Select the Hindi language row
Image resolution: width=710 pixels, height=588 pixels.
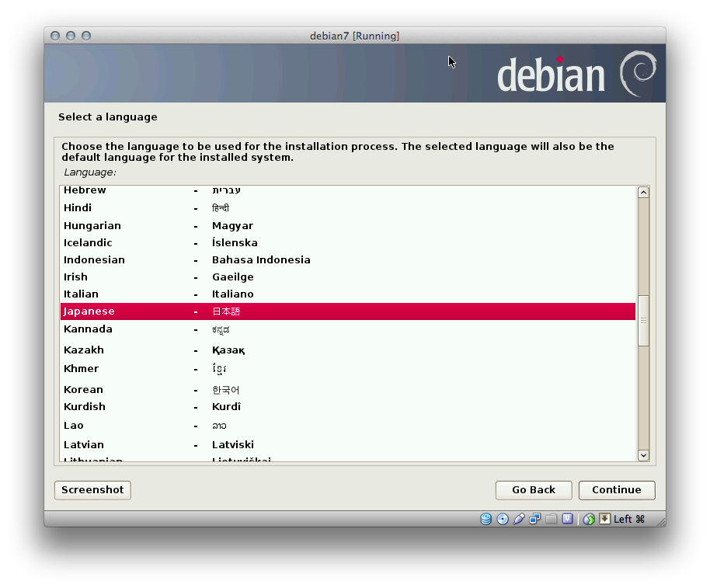click(348, 207)
